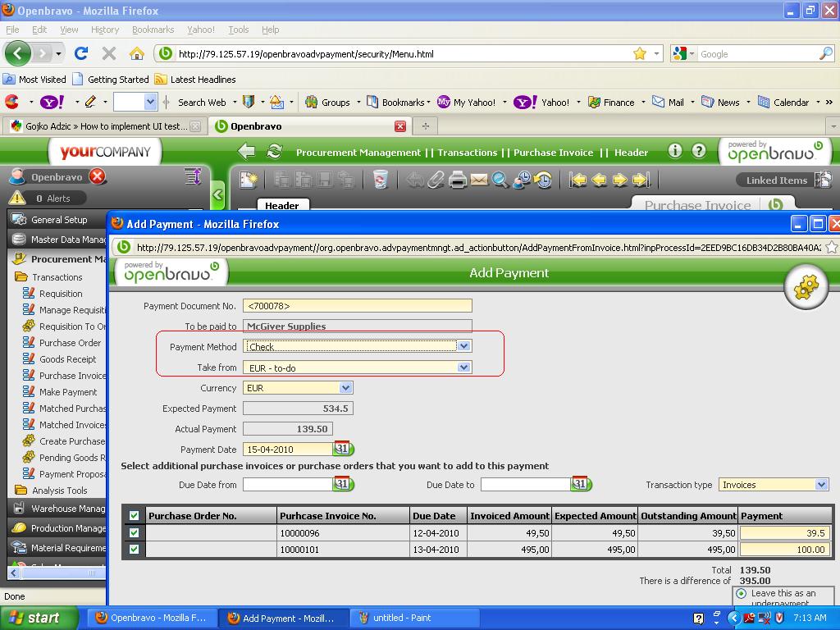840x630 pixels.
Task: Open the Payment Method dropdown
Action: [464, 346]
